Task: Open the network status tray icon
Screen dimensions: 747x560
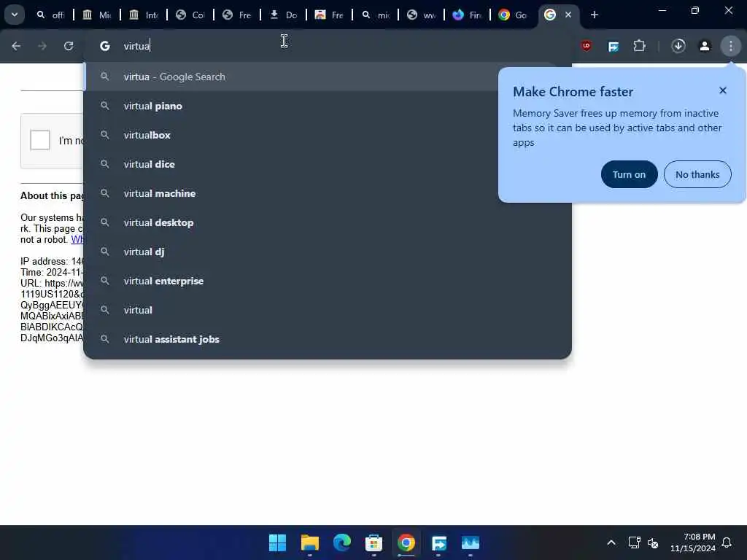Action: click(x=634, y=542)
